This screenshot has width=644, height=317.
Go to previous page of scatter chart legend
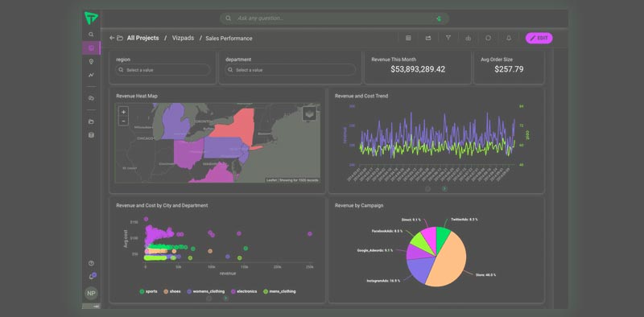tap(208, 298)
